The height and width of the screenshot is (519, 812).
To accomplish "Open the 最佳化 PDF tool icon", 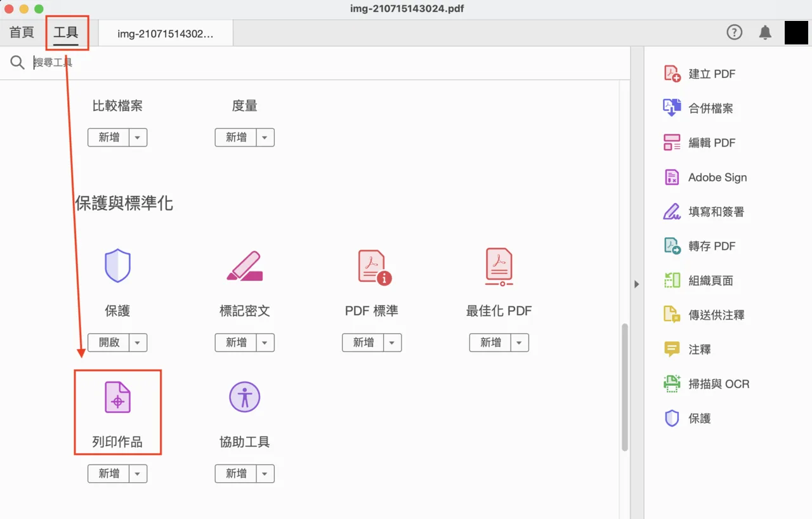I will click(x=499, y=266).
